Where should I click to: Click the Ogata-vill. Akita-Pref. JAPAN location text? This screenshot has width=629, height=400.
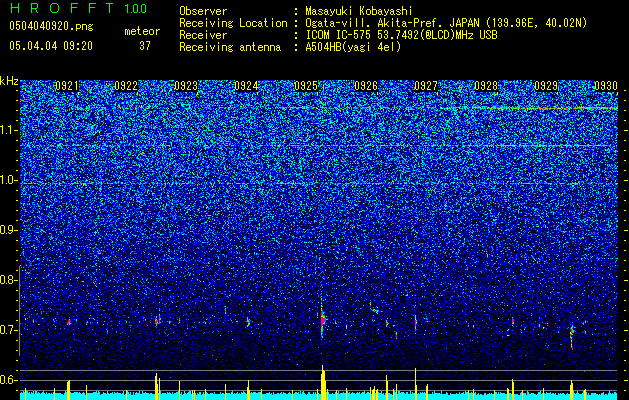[x=446, y=23]
